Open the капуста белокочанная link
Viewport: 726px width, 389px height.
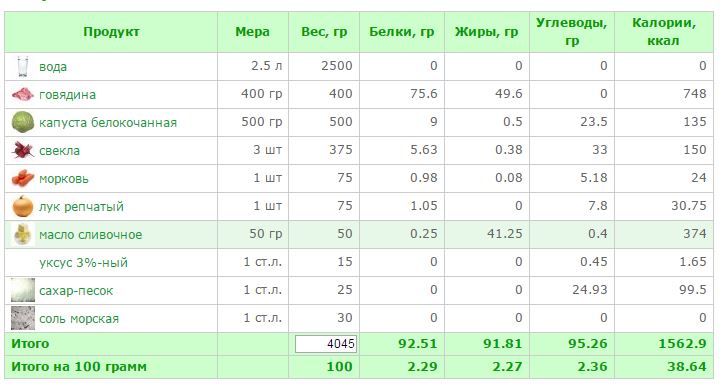click(108, 123)
